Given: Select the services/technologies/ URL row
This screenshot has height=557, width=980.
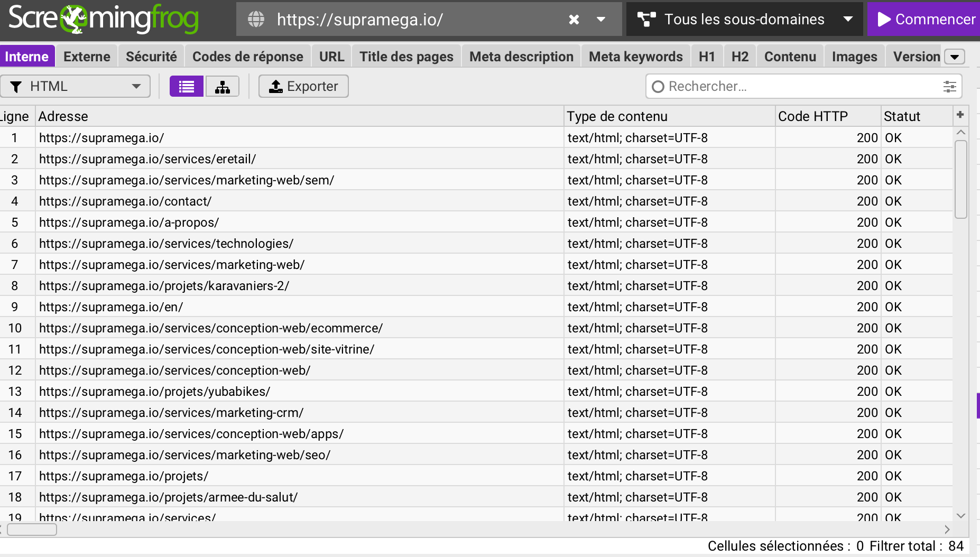Looking at the screenshot, I should pos(476,243).
